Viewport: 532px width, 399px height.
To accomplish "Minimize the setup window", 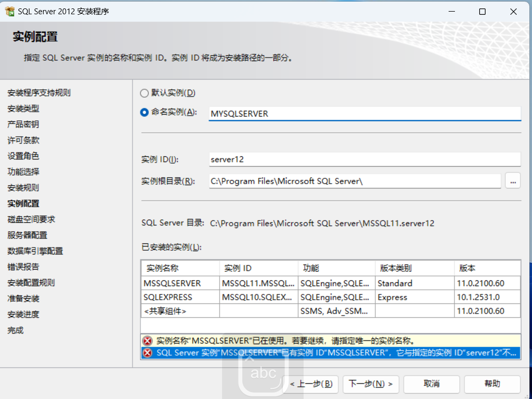I will tap(452, 12).
